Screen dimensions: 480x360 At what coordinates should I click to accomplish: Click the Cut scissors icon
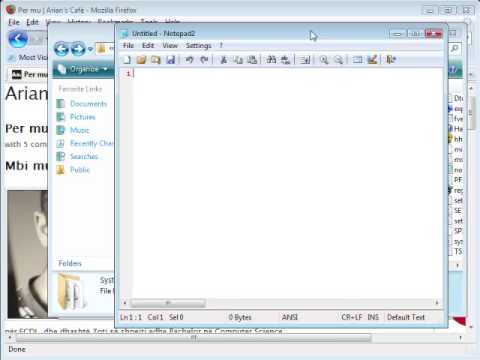pyautogui.click(x=223, y=60)
